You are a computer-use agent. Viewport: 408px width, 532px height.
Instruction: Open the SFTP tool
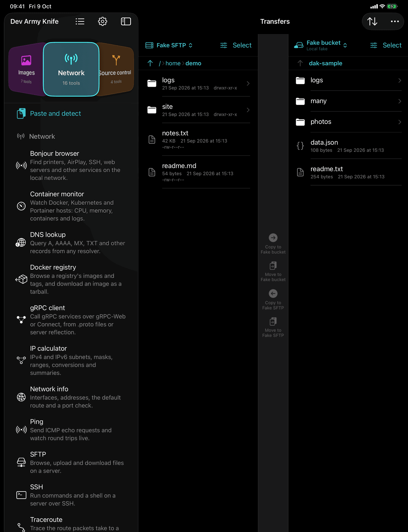click(71, 462)
